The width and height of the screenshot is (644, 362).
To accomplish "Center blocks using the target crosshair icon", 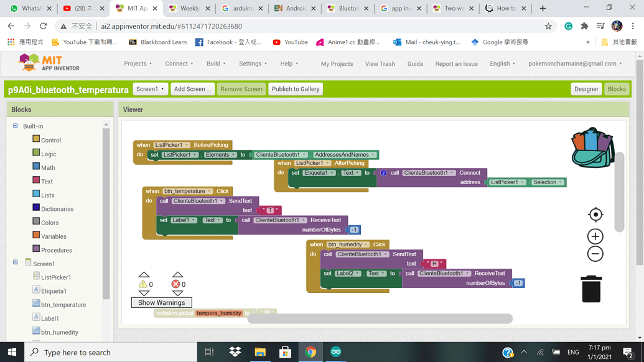I will 595,215.
